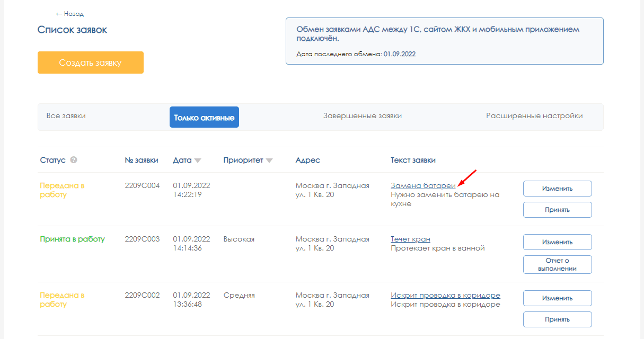Select the Только активные tab
The height and width of the screenshot is (339, 644).
click(204, 118)
